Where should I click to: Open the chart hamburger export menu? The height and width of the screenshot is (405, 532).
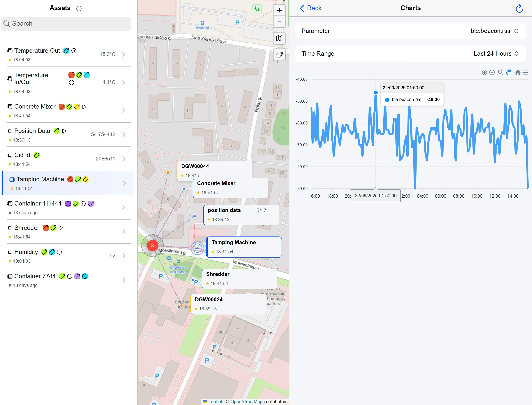pyautogui.click(x=525, y=72)
